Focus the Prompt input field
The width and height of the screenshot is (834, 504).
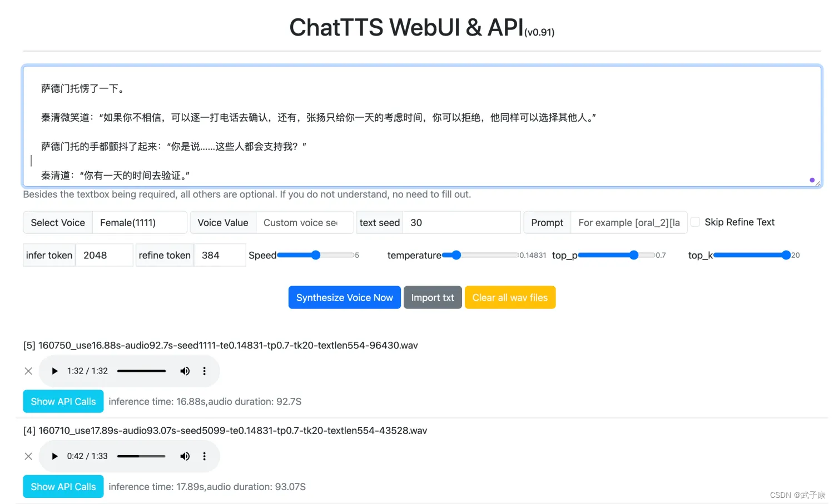click(629, 222)
